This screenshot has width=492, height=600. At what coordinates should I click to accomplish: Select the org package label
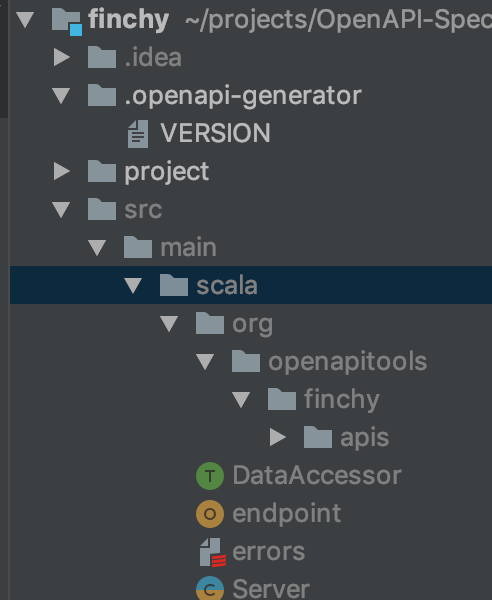pyautogui.click(x=253, y=325)
